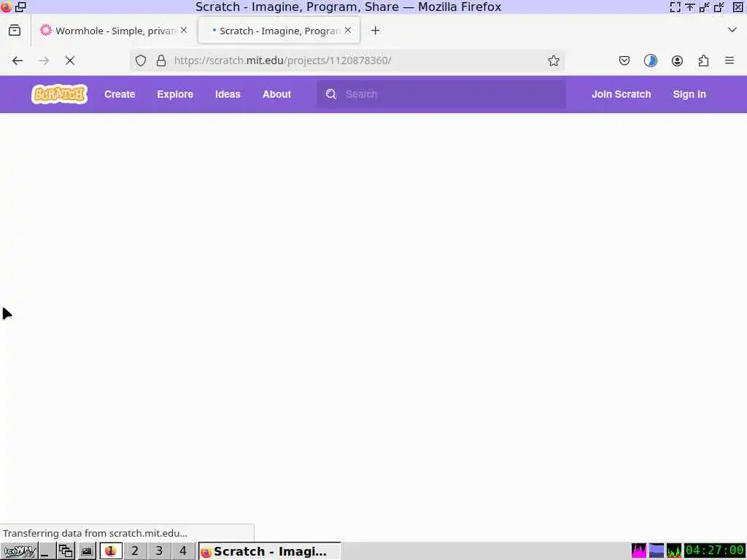This screenshot has height=560, width=747.
Task: Stop loading the page
Action: (x=70, y=61)
